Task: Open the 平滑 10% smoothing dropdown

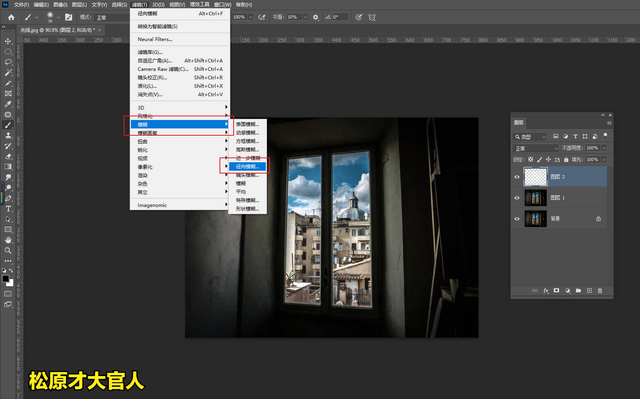Action: tap(305, 17)
